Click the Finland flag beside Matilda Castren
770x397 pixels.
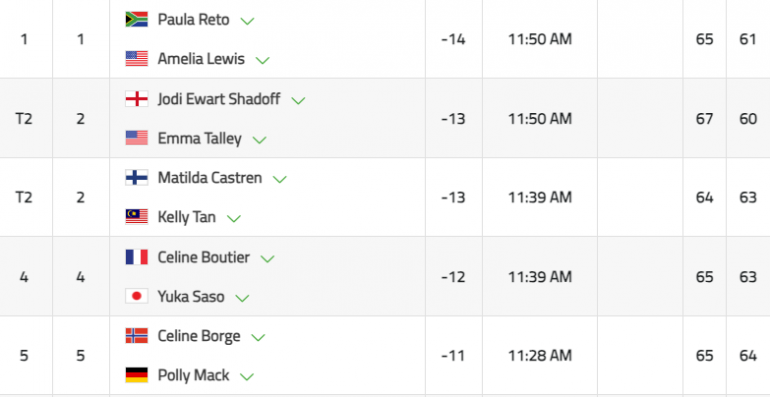tap(137, 177)
